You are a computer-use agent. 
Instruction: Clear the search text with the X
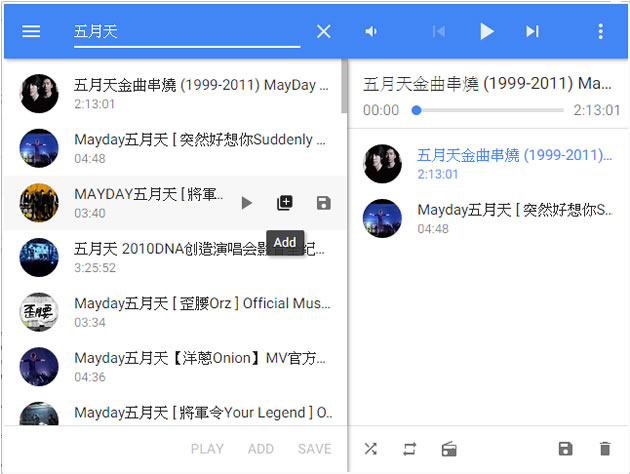pos(323,31)
